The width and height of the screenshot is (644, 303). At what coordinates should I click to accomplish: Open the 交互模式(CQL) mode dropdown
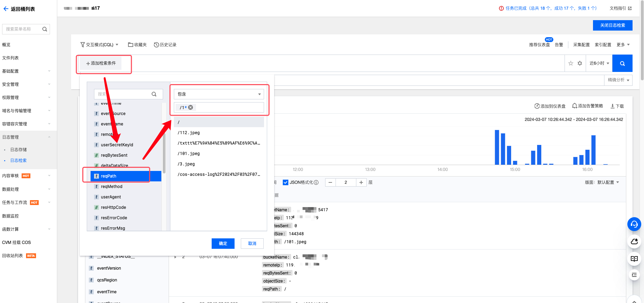tap(100, 45)
